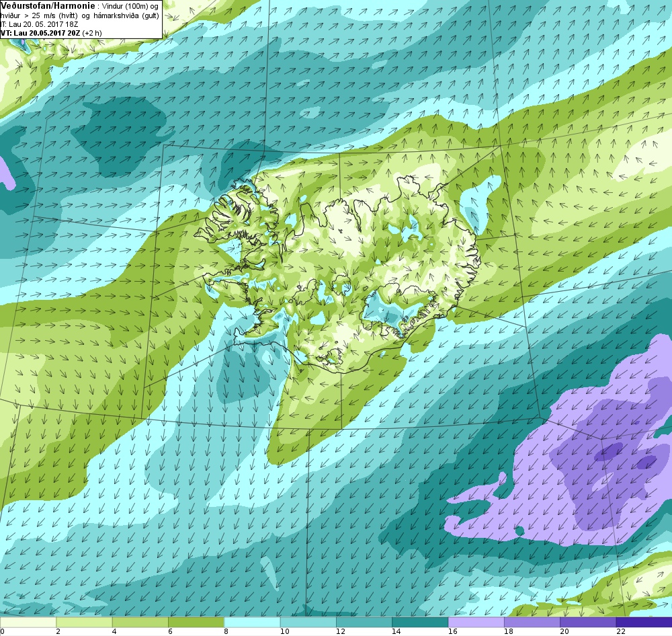Click the 4–6 m/s green legend swatch
672x636 pixels.
[x=140, y=623]
